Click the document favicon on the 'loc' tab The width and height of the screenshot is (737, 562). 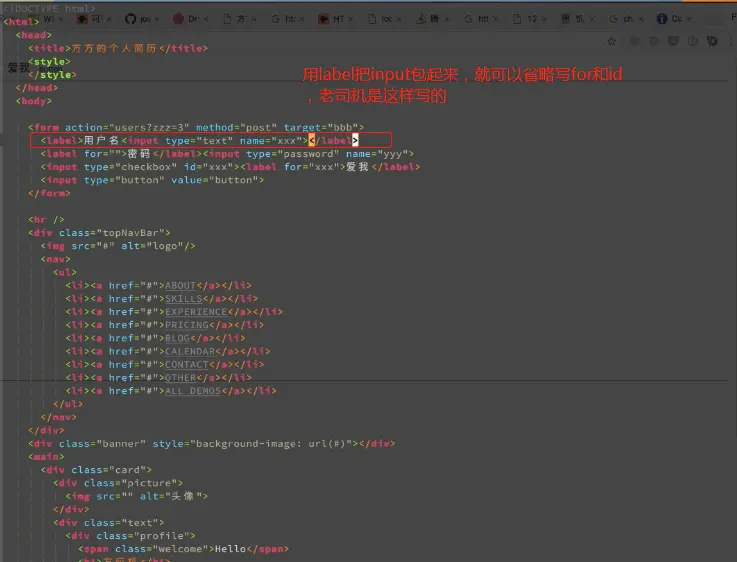[372, 19]
